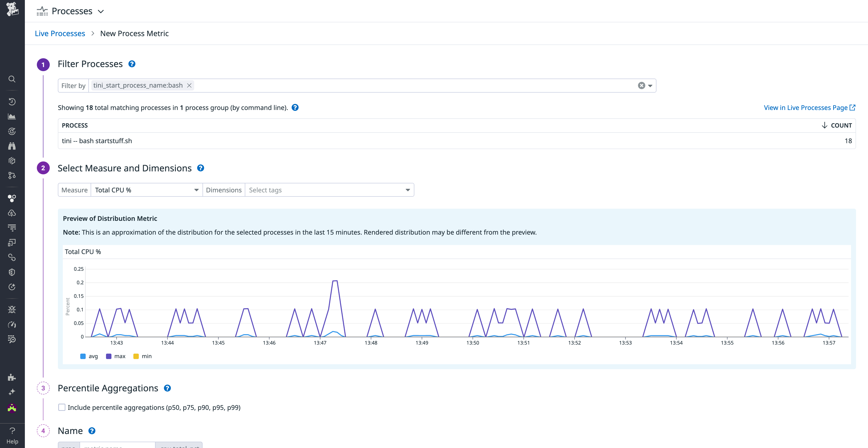Open the bug error tracking icon
The height and width of the screenshot is (448, 868).
pos(12,309)
